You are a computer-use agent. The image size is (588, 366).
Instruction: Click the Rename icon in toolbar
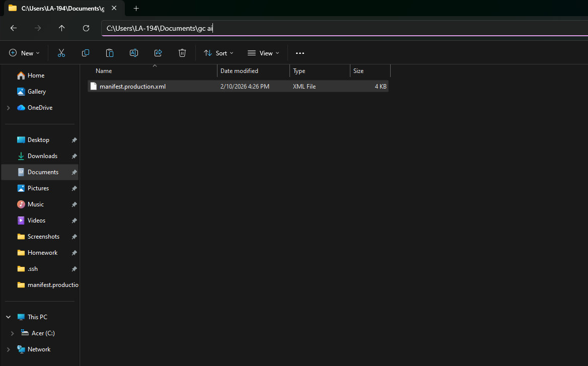click(134, 53)
